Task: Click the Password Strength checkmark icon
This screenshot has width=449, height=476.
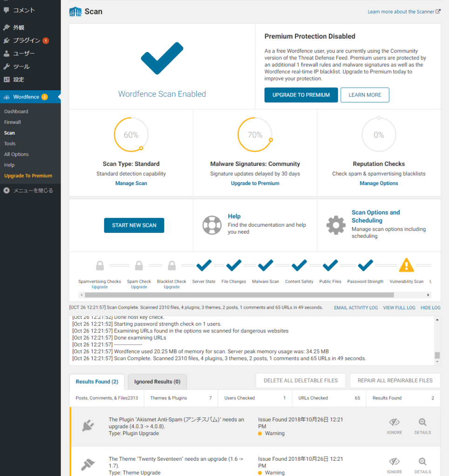Action: [365, 265]
